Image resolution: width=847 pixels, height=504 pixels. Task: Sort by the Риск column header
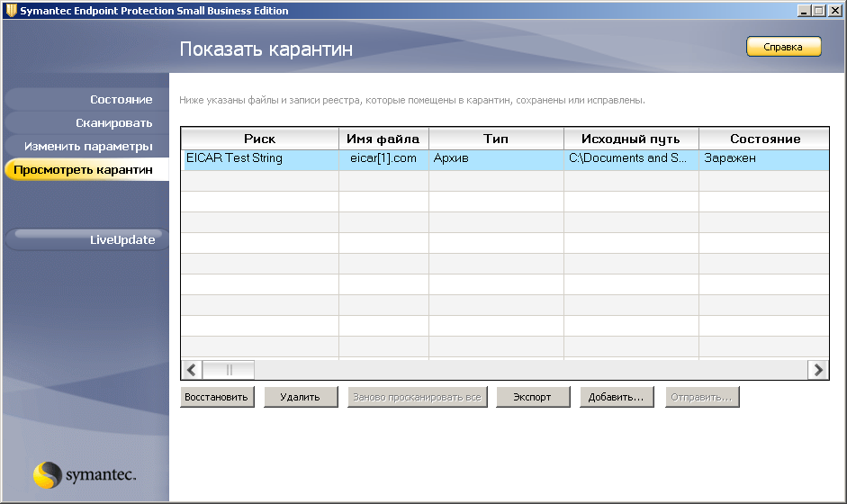260,139
